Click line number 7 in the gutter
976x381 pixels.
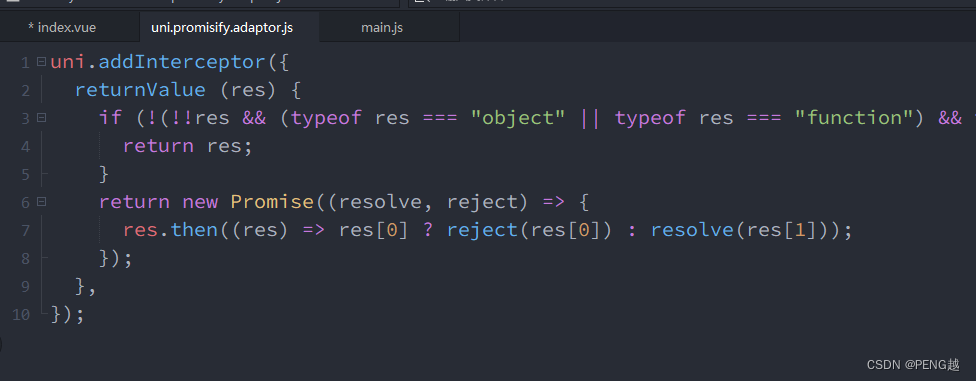coord(25,231)
